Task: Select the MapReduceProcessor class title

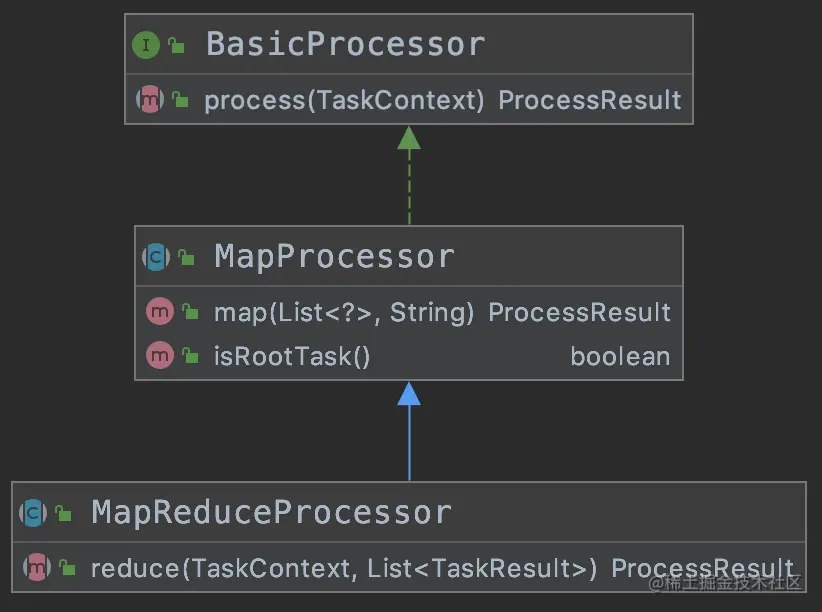Action: click(271, 513)
